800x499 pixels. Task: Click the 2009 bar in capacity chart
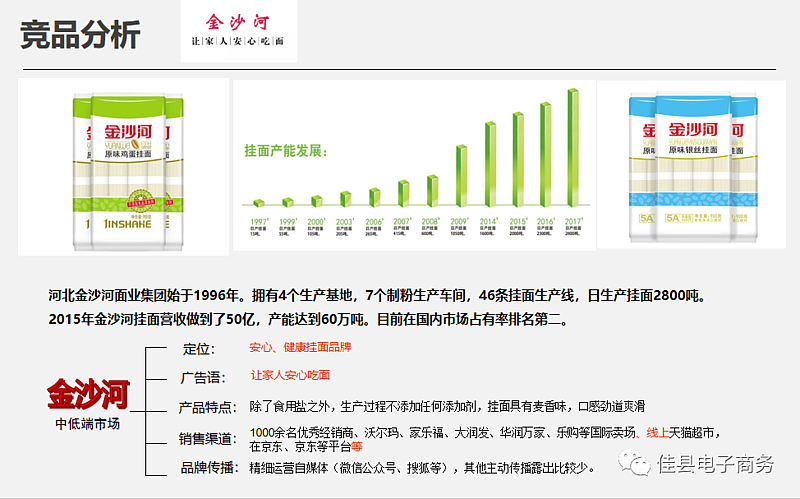tap(461, 176)
